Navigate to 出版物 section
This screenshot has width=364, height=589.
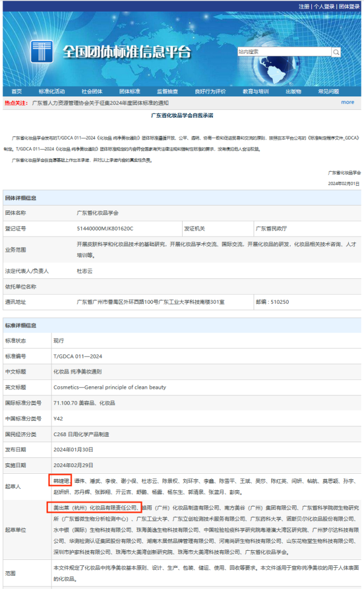(293, 92)
